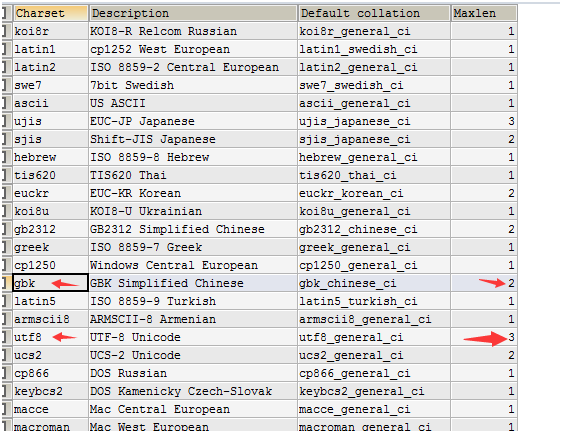Click the 'Windows Central European' description

point(193,265)
